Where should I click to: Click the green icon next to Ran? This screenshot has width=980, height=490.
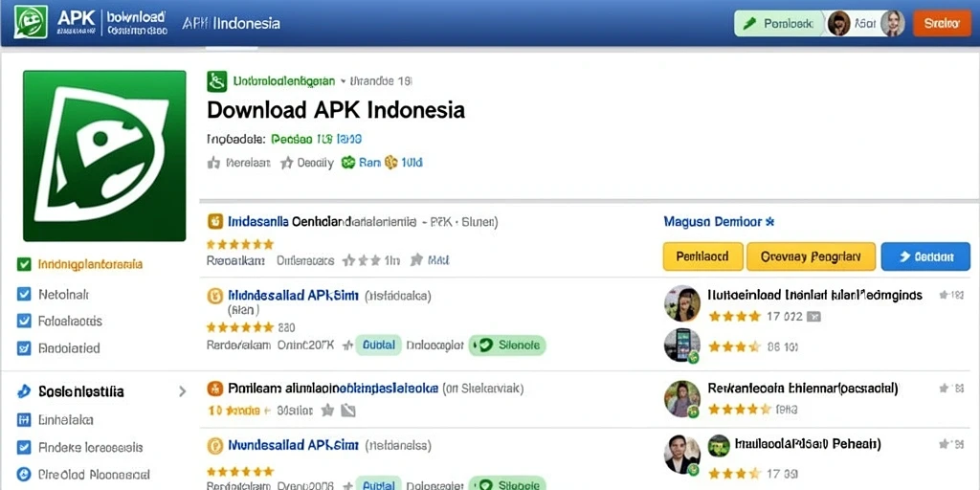click(x=348, y=163)
